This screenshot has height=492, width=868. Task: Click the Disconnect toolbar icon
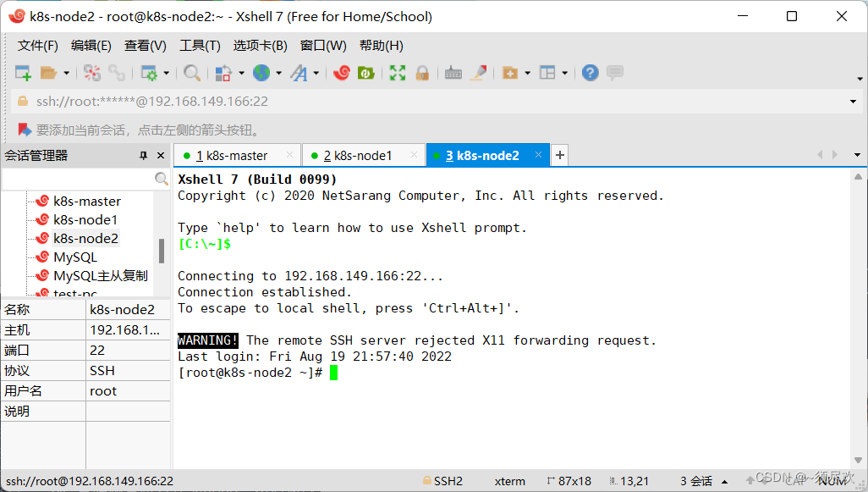click(92, 73)
